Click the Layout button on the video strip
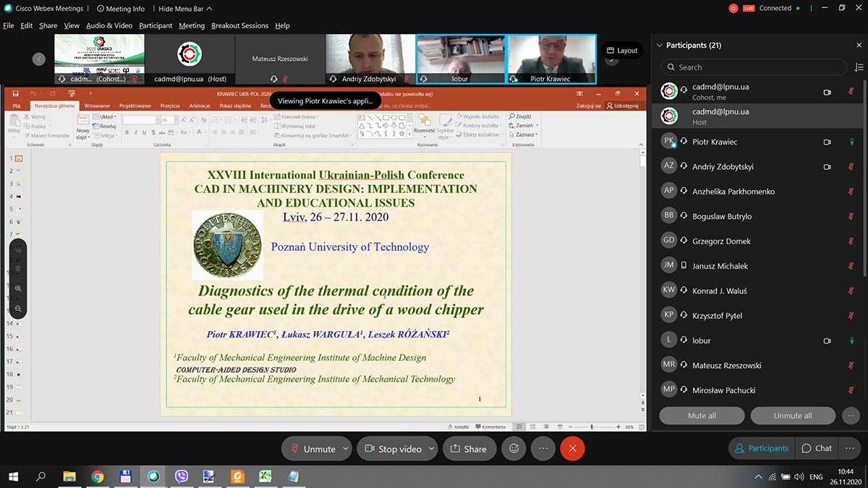The image size is (868, 488). tap(622, 51)
